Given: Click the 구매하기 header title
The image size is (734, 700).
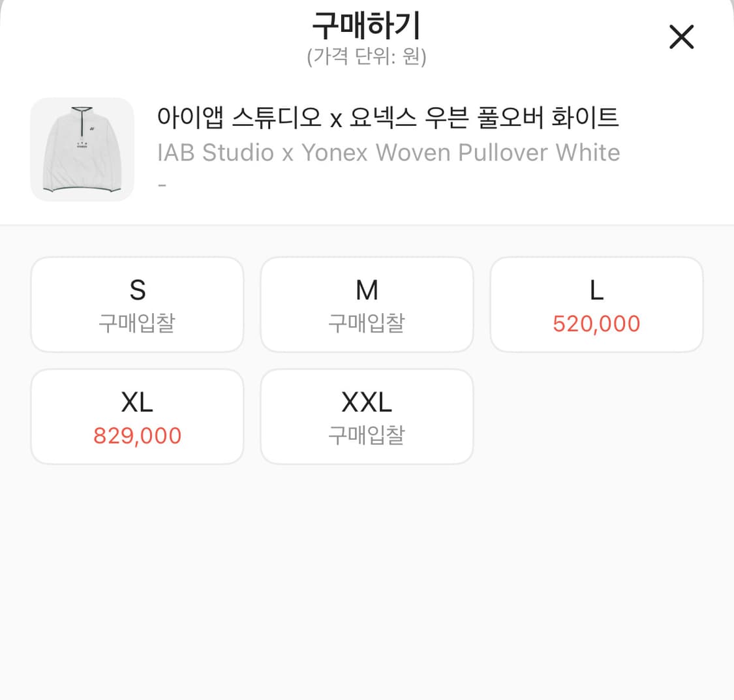Looking at the screenshot, I should coord(367,24).
